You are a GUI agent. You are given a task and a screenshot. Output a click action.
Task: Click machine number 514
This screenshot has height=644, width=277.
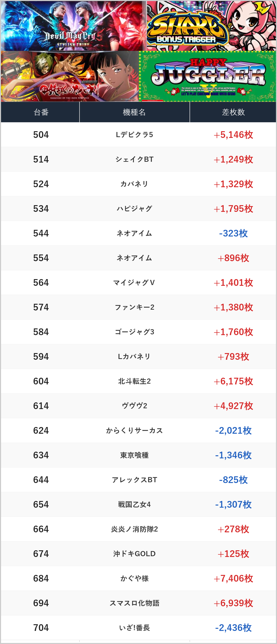pyautogui.click(x=41, y=159)
